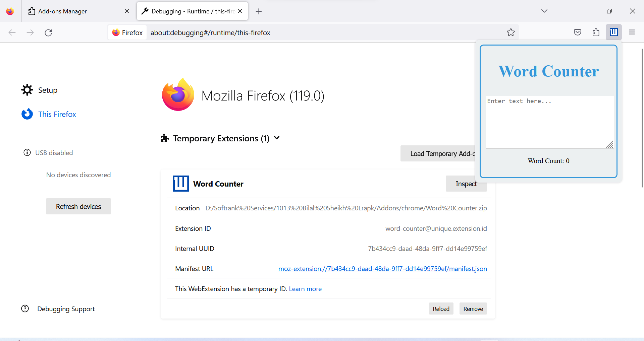Click the Internal UUID label
Screen dimensions: 644x341
(195, 249)
